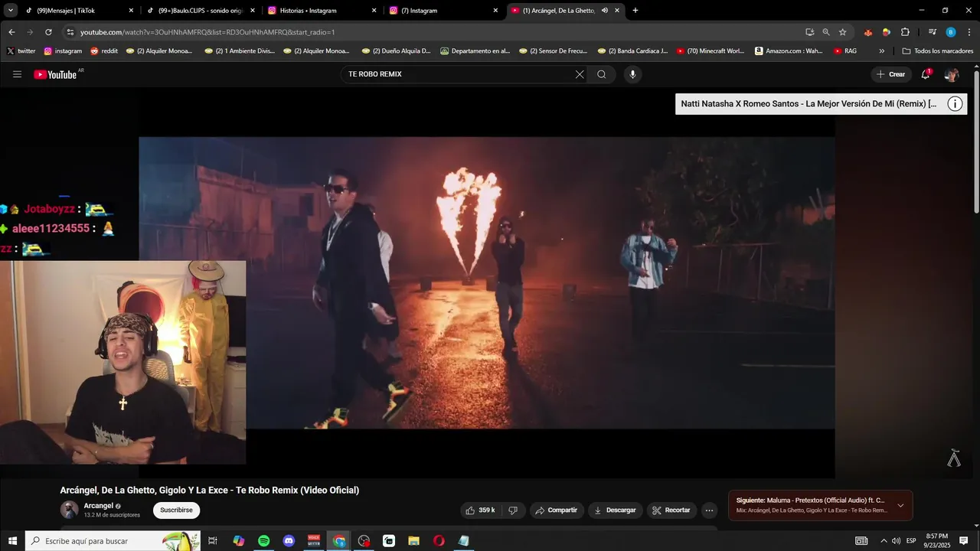This screenshot has height=551, width=980.
Task: Open Chrome zoom magnifier icon
Action: 826,32
